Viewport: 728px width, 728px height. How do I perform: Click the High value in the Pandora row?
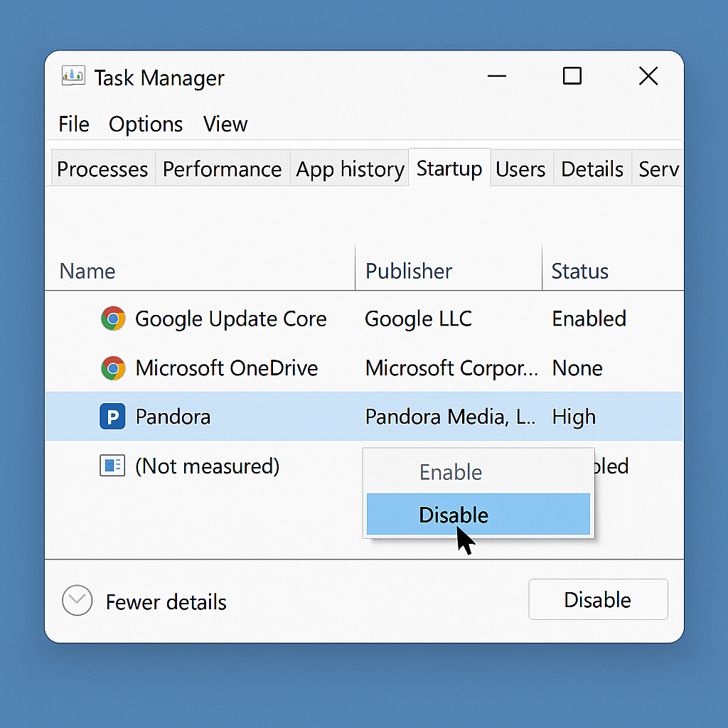click(574, 417)
